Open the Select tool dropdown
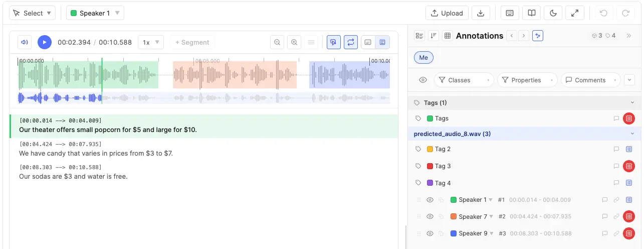 point(33,13)
